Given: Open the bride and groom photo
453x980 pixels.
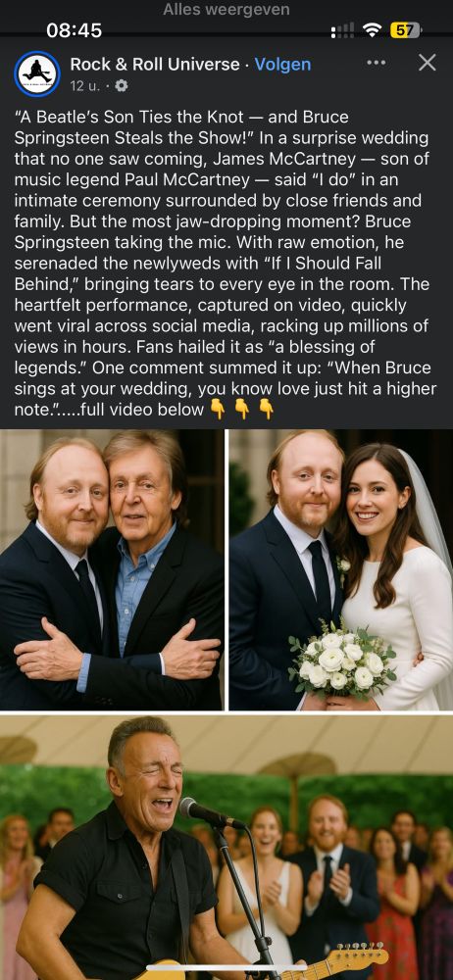Looking at the screenshot, I should (x=341, y=569).
